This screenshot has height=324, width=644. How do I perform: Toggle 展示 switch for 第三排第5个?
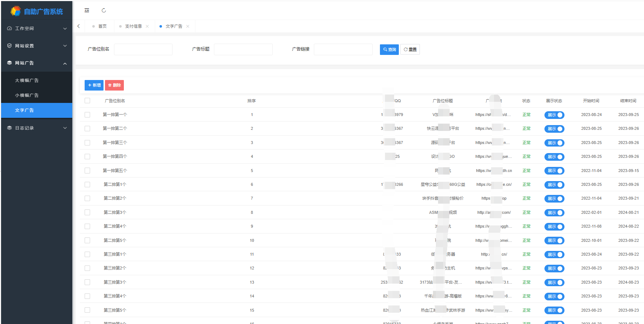click(554, 310)
